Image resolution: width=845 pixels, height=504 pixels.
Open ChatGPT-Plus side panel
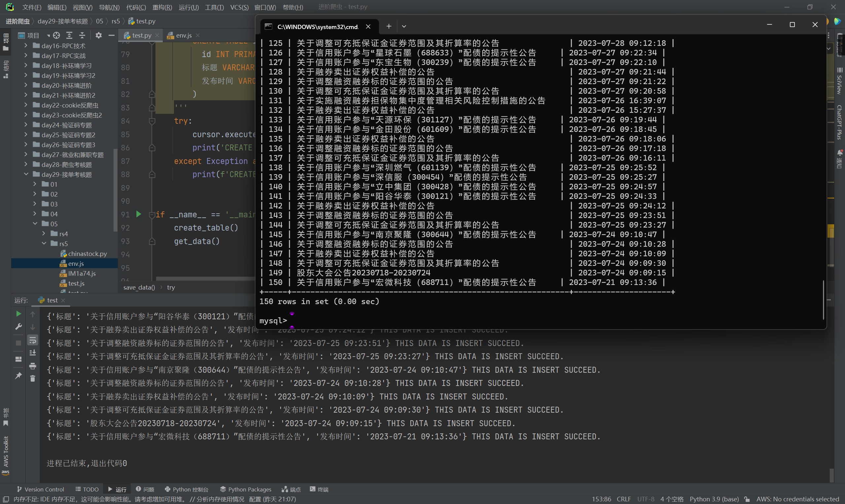click(x=840, y=122)
